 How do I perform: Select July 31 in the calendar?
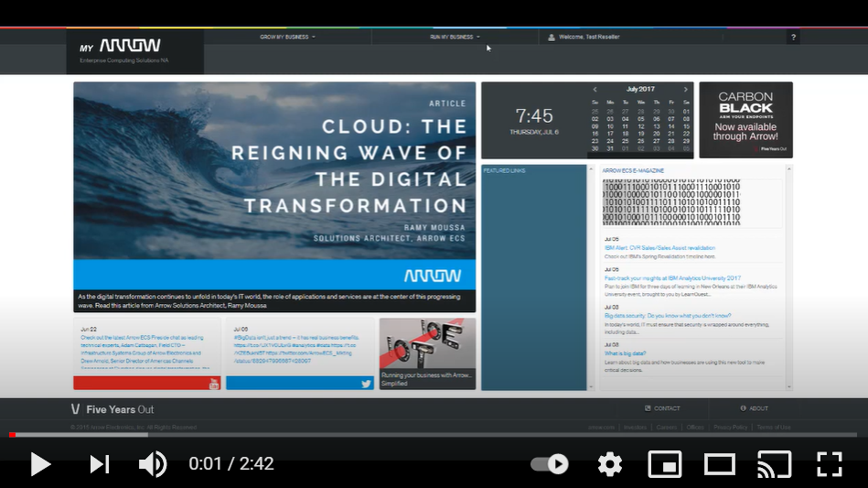pos(610,148)
